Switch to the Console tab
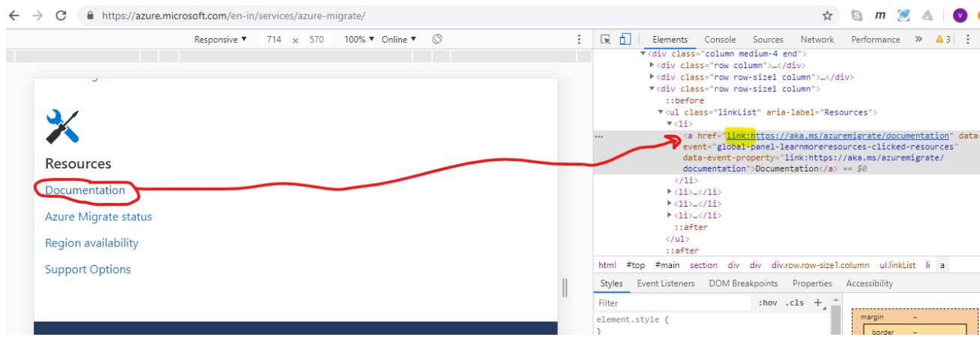 pyautogui.click(x=720, y=40)
